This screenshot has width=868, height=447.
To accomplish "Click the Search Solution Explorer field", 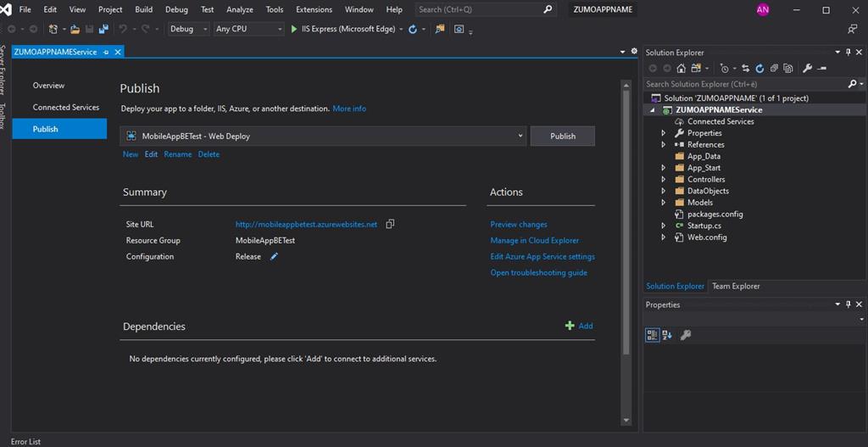I will (x=746, y=84).
